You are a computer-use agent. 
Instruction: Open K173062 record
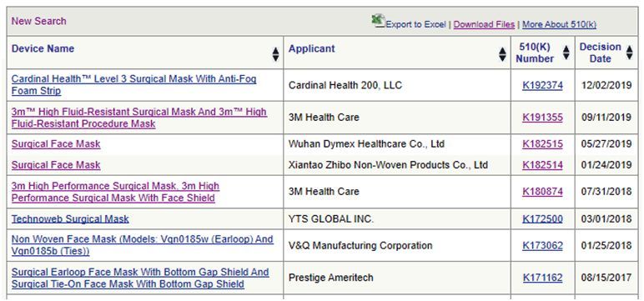pyautogui.click(x=542, y=246)
